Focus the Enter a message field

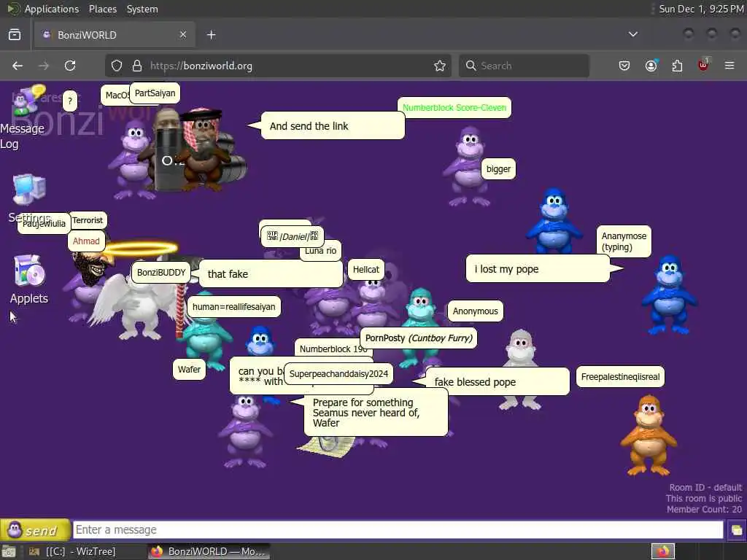[x=398, y=529]
